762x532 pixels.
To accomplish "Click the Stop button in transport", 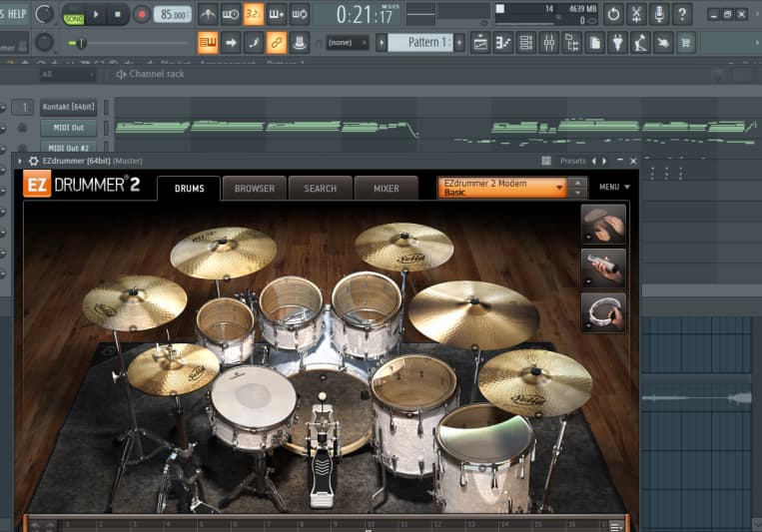I will (x=118, y=15).
